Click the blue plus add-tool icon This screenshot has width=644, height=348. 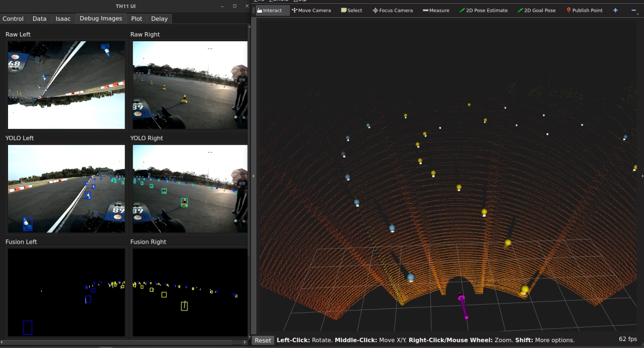click(615, 10)
